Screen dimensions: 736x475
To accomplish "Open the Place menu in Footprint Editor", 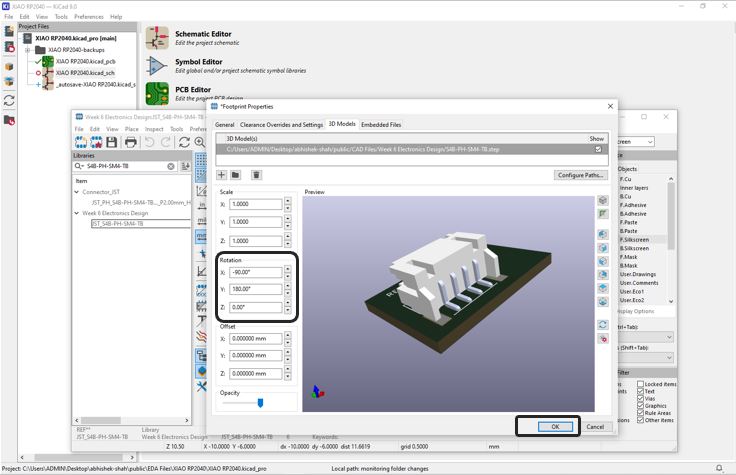I will pyautogui.click(x=131, y=129).
